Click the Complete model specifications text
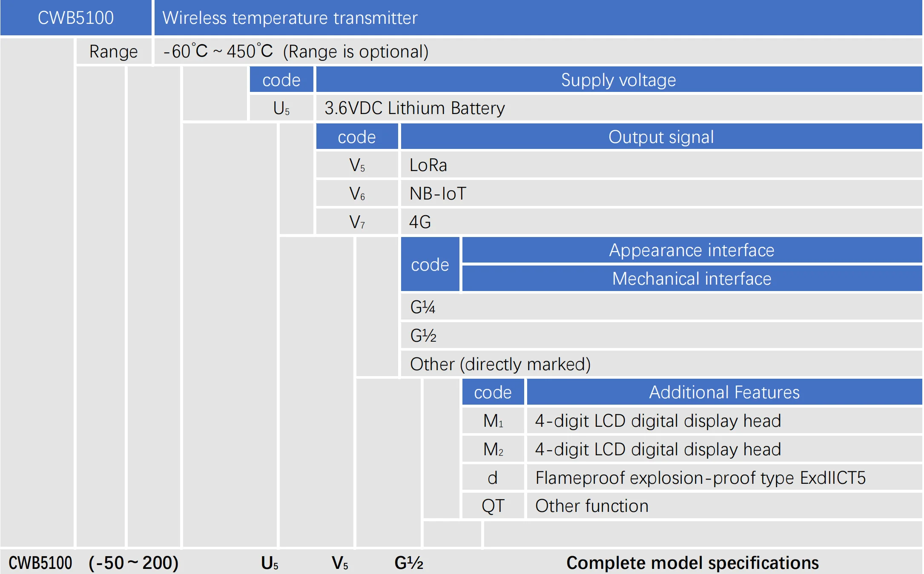924x574 pixels. (x=692, y=563)
